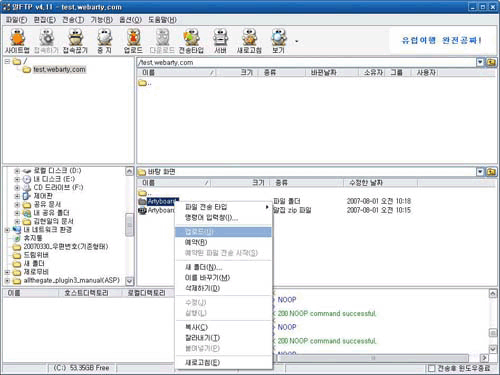Screen dimensions: 500x375
Task: Expand the 김현일의 문서 tree node
Action: (17, 221)
